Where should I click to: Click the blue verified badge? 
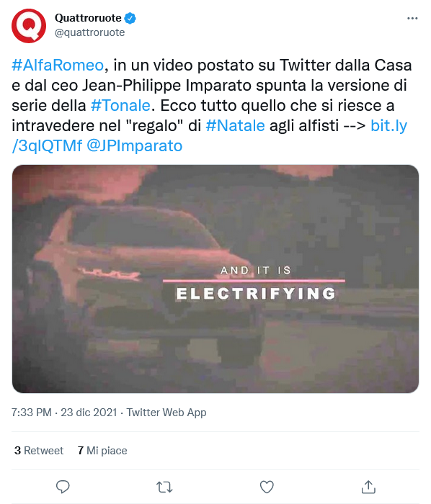pos(130,18)
